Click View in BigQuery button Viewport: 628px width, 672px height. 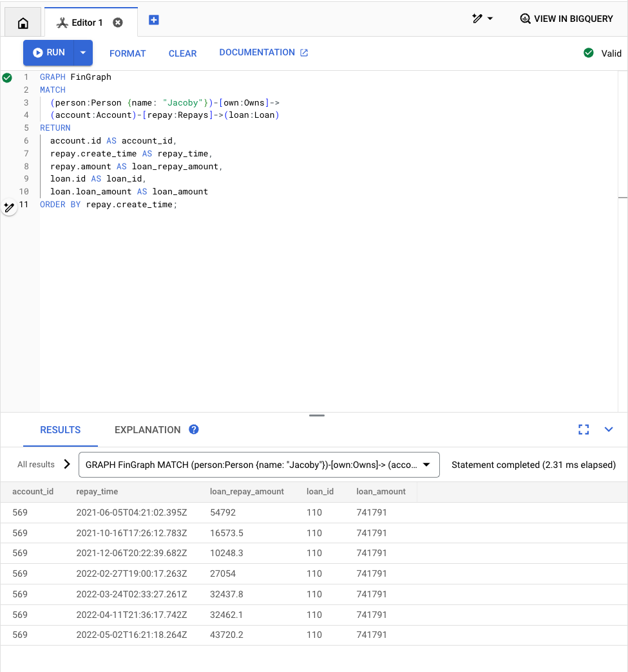coord(567,19)
